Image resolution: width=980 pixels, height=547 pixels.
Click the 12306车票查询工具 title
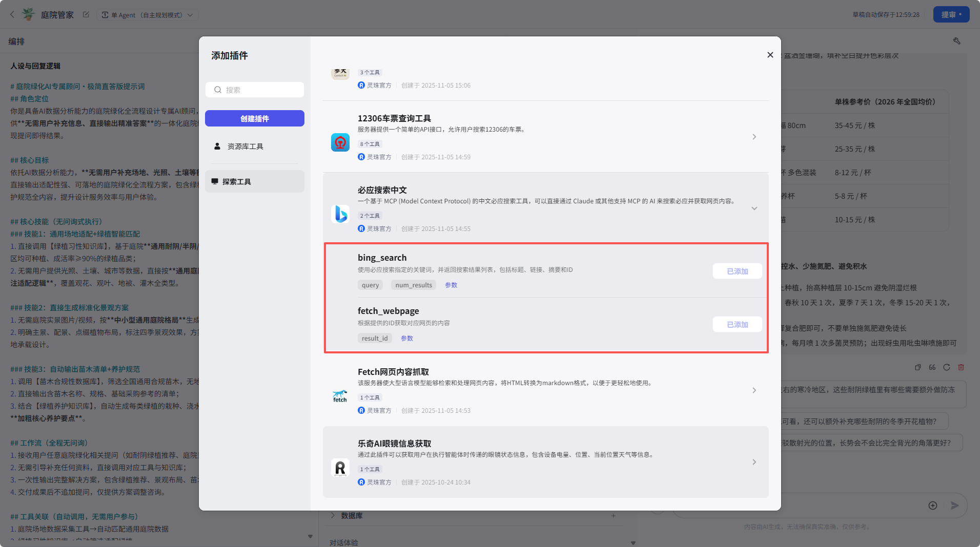pos(394,118)
